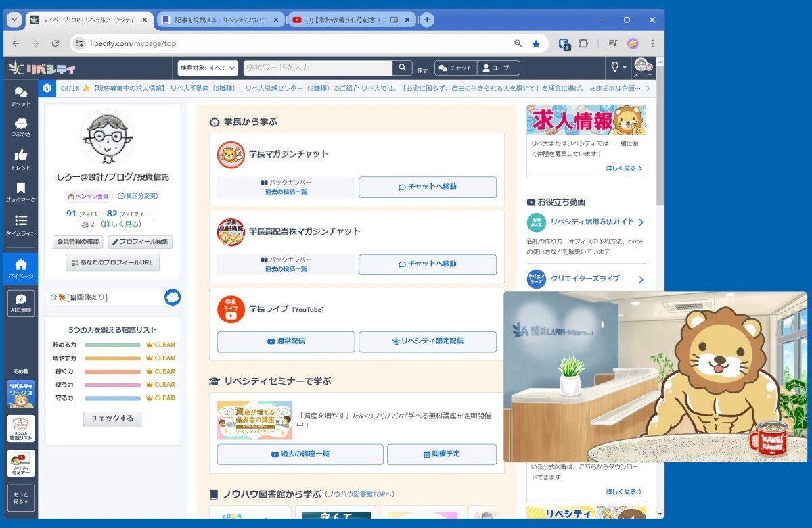This screenshot has width=812, height=528.
Task: Click the つぶやき input field
Action: tap(105, 297)
